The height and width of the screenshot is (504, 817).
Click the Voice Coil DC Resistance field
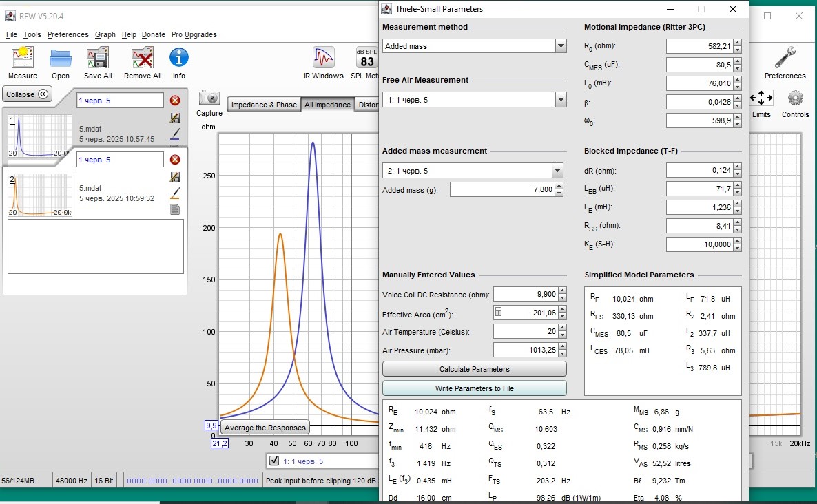pos(524,295)
